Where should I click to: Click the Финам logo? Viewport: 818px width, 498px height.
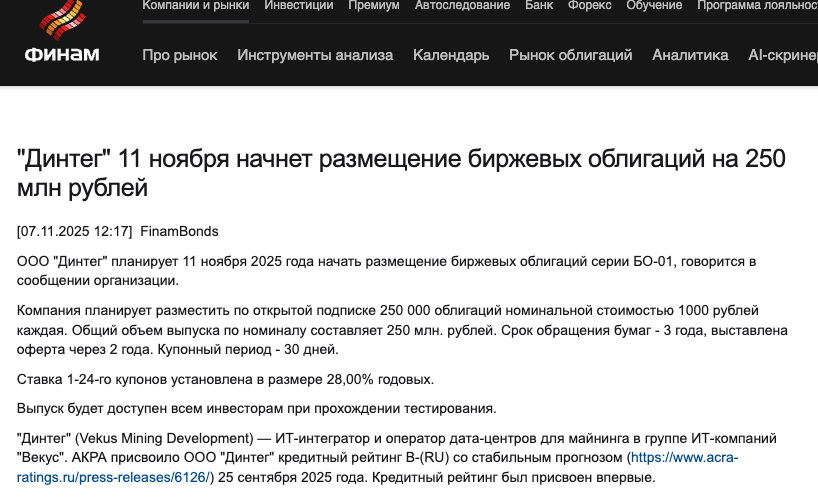[62, 31]
